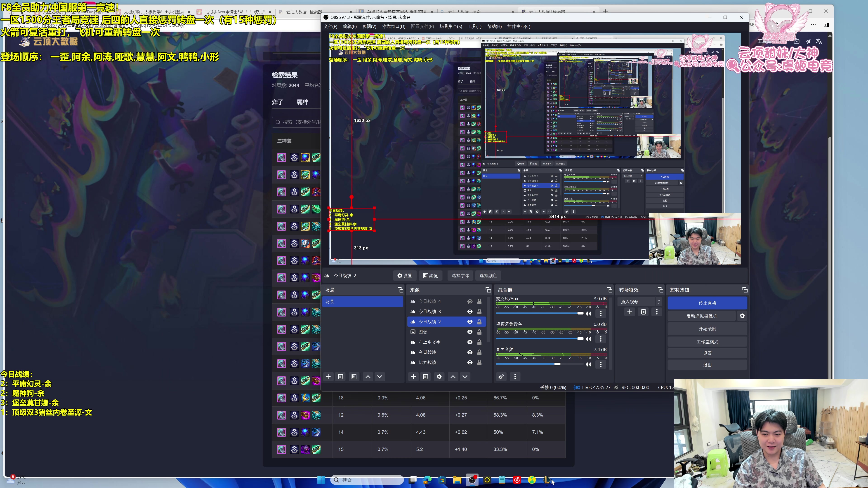Image resolution: width=868 pixels, height=488 pixels.
Task: Open the Windows Start button
Action: [x=321, y=480]
